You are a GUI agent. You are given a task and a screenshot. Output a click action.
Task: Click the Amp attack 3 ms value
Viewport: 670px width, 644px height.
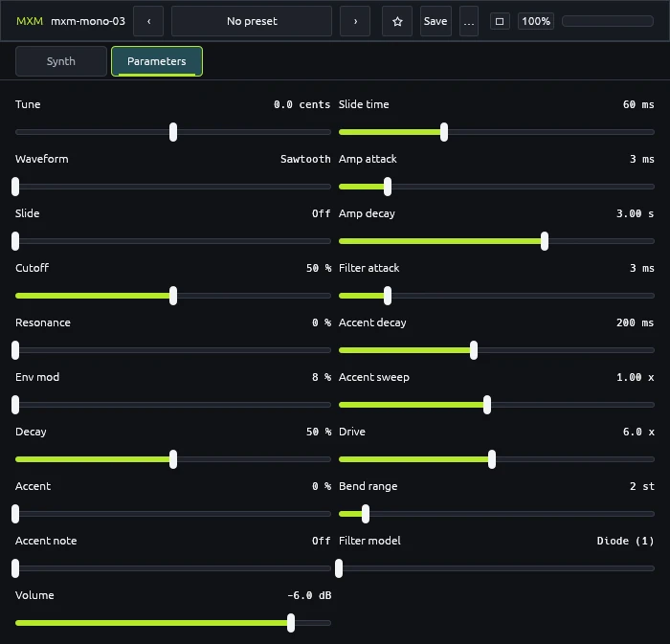pyautogui.click(x=642, y=159)
